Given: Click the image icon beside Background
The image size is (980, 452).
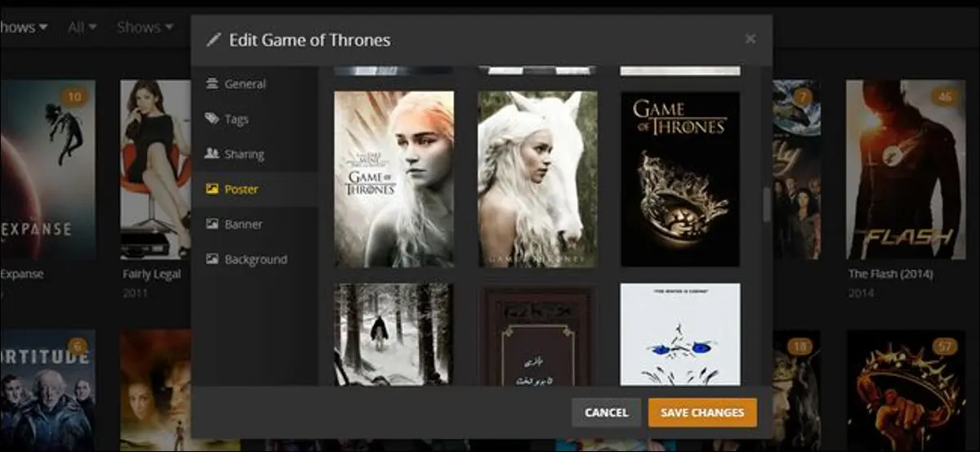Looking at the screenshot, I should 212,259.
